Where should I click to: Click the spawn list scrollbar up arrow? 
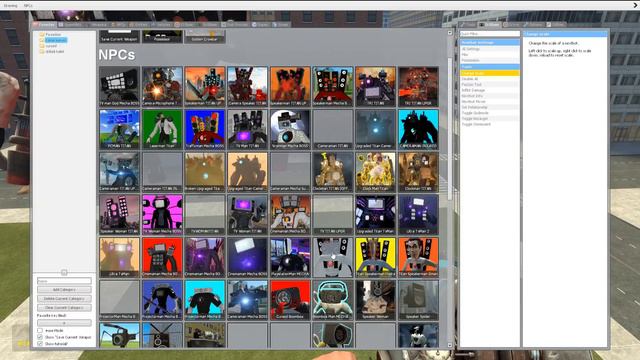pyautogui.click(x=450, y=33)
